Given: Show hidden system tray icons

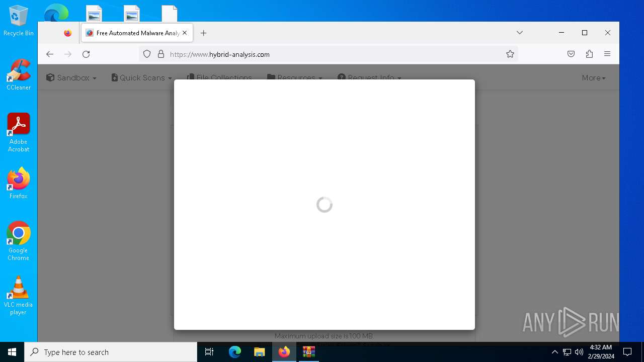Looking at the screenshot, I should (555, 352).
